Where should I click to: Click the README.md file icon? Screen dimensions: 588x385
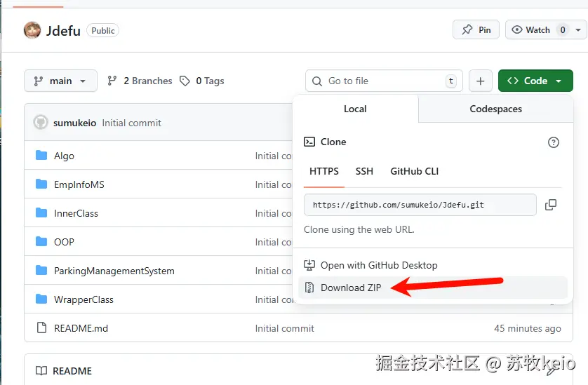[x=41, y=327]
